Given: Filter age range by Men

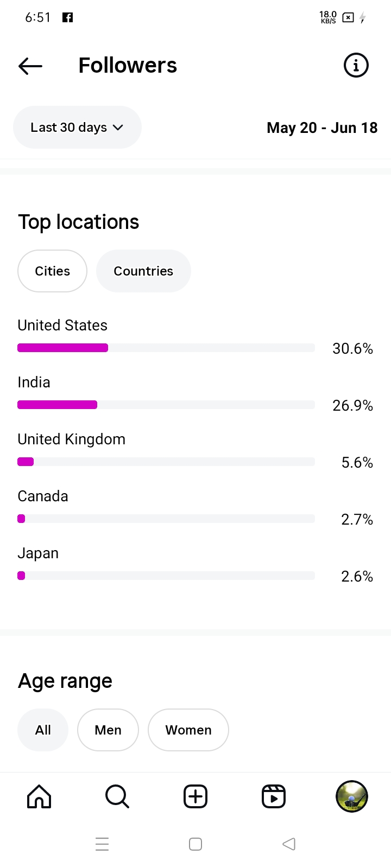Looking at the screenshot, I should point(108,730).
